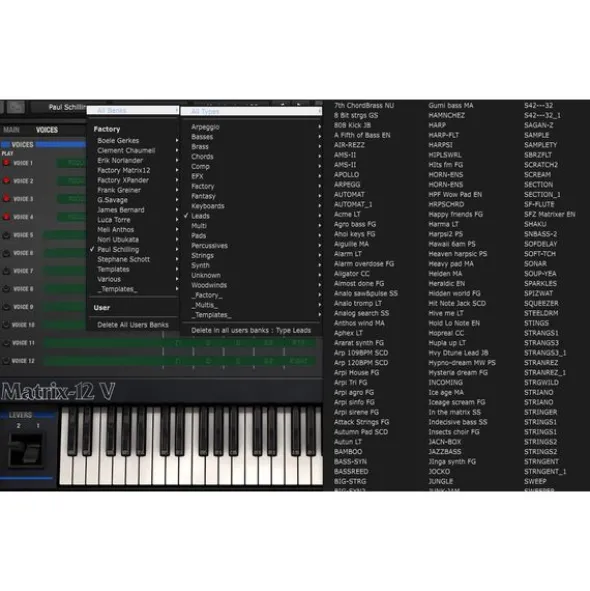Choose the Woodwinds type
Screen dimensions: 590x591
(x=251, y=285)
